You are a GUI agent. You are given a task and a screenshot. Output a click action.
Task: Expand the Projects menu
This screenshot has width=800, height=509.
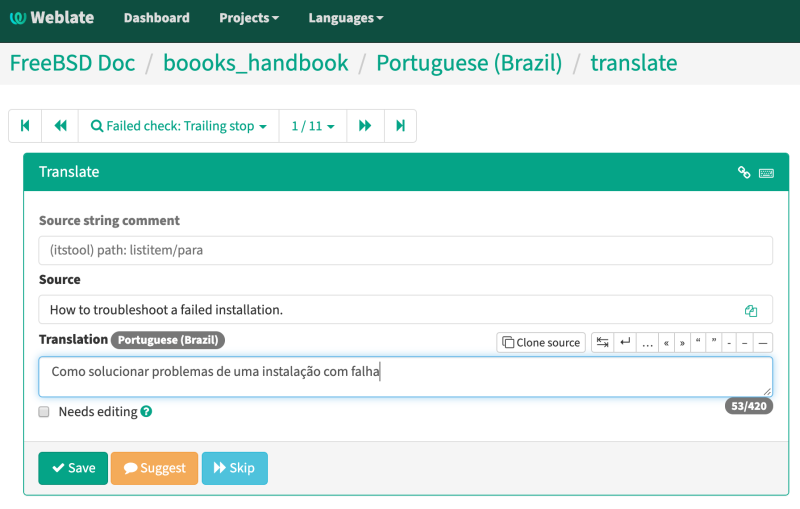click(x=249, y=18)
